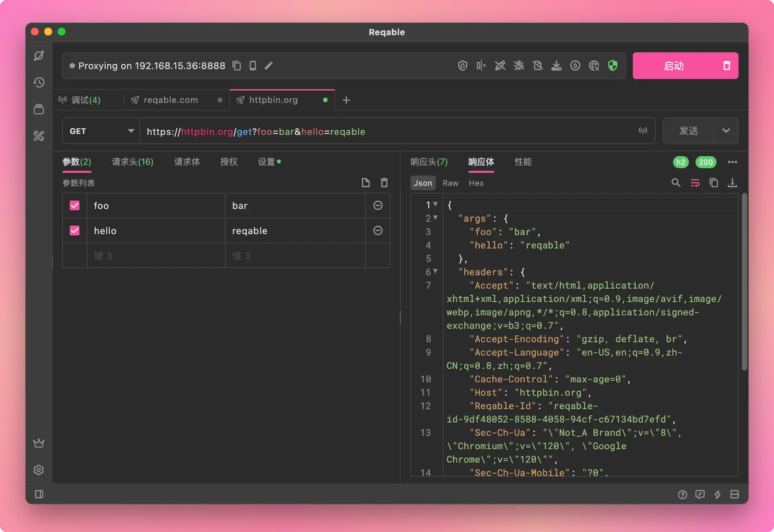The width and height of the screenshot is (774, 532).
Task: Click the response body vertical scrollbar
Action: coord(744,282)
